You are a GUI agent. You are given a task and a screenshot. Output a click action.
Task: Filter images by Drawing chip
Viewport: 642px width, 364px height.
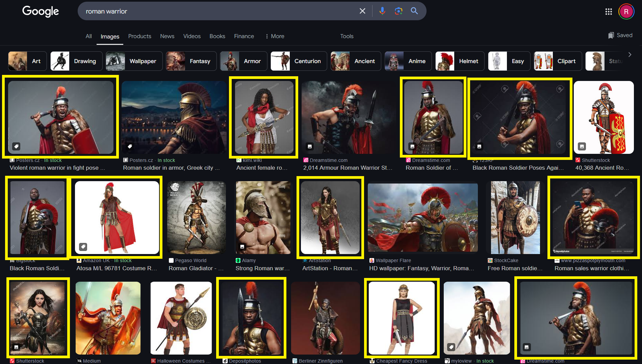(76, 61)
